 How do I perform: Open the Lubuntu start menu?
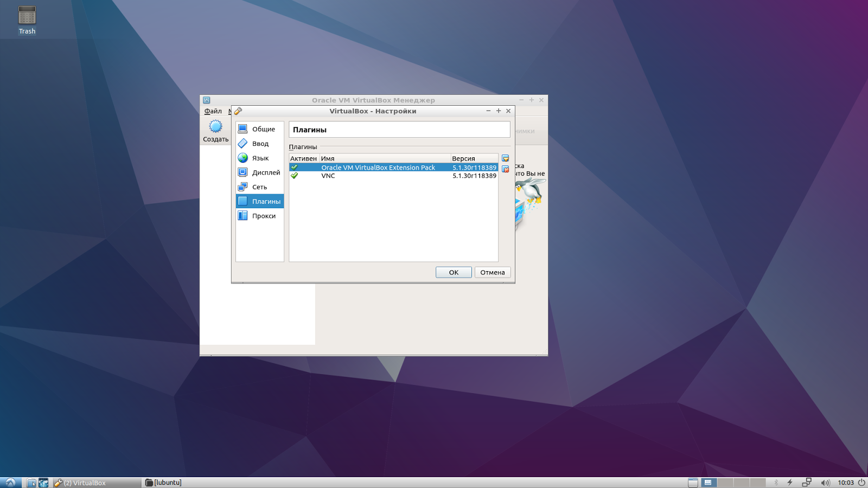pos(10,483)
